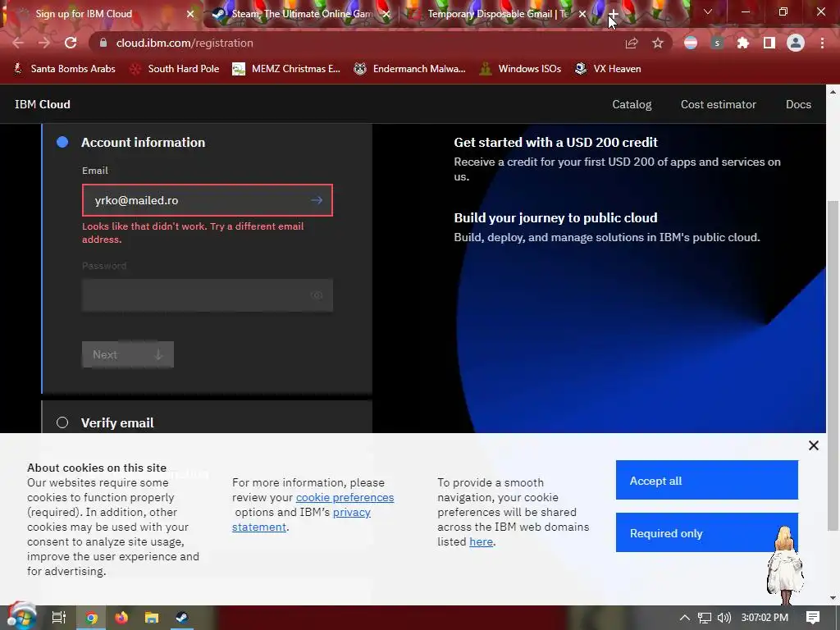
Task: Open the notification center icon
Action: point(813,618)
